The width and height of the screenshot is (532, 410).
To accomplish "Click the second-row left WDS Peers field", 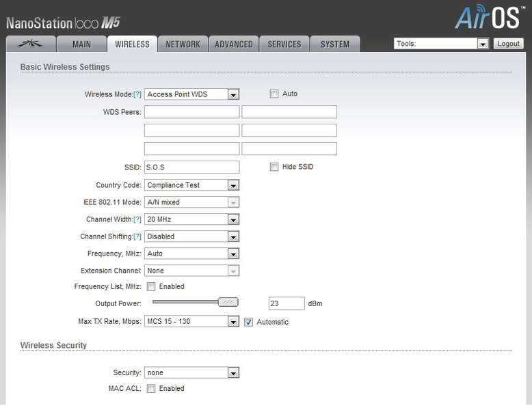I will [x=191, y=131].
